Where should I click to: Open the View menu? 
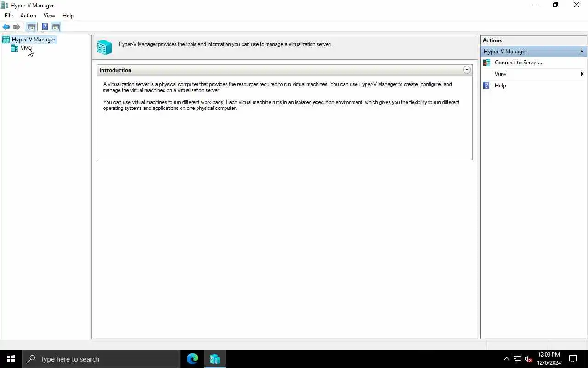49,16
